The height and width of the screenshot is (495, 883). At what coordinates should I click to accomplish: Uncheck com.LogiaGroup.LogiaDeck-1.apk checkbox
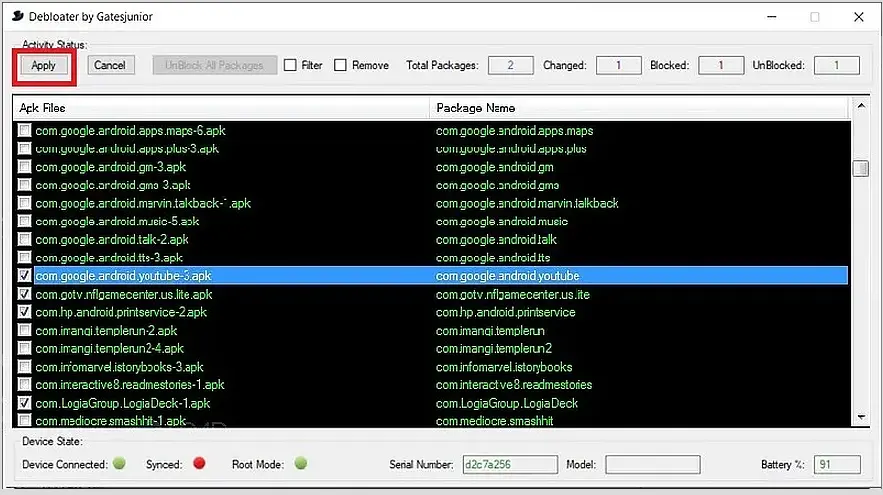[x=24, y=403]
